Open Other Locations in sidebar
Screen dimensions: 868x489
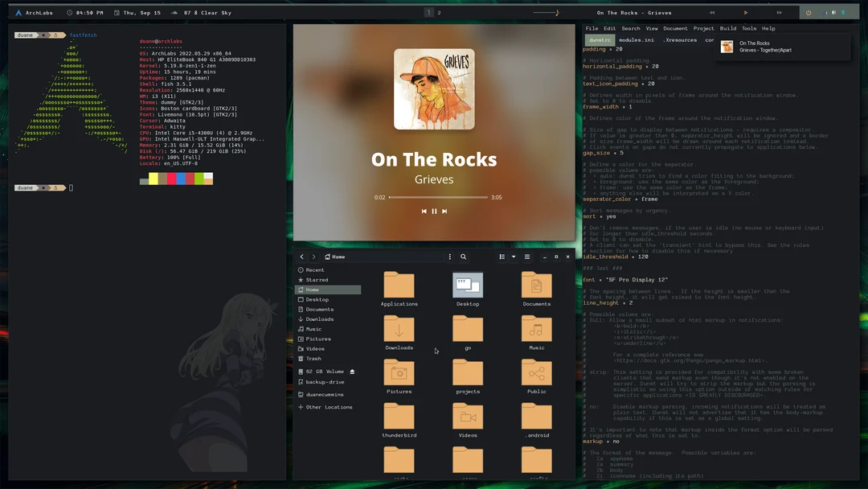[x=329, y=407]
